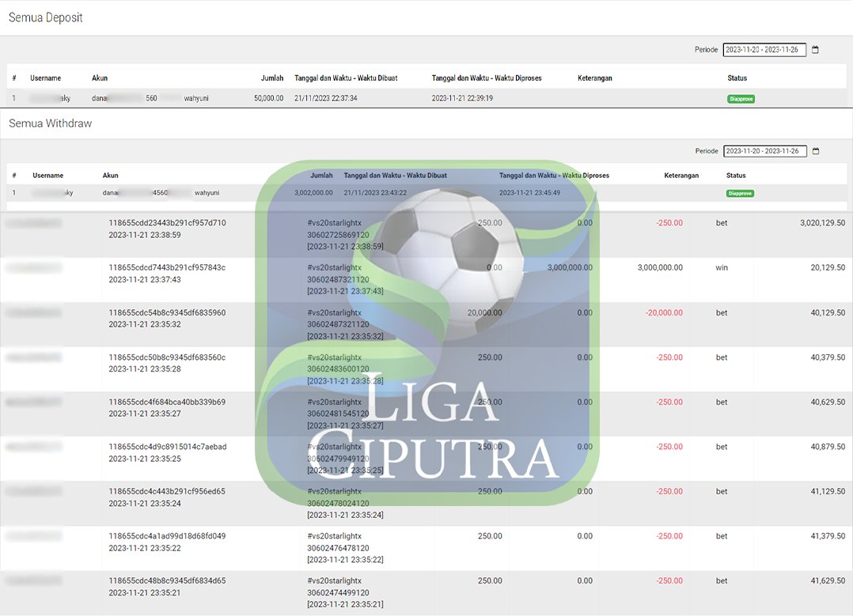Click Diapprove status badge in withdraw row
853x616 pixels.
740,193
